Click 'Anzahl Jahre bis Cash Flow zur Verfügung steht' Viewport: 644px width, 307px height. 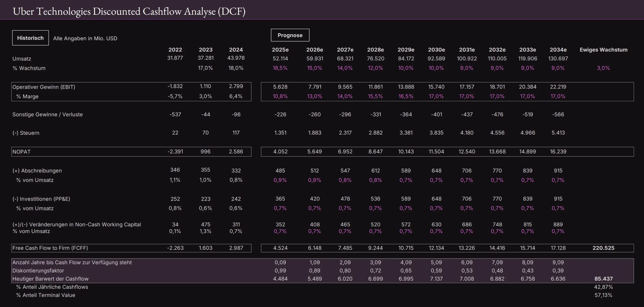pyautogui.click(x=72, y=263)
